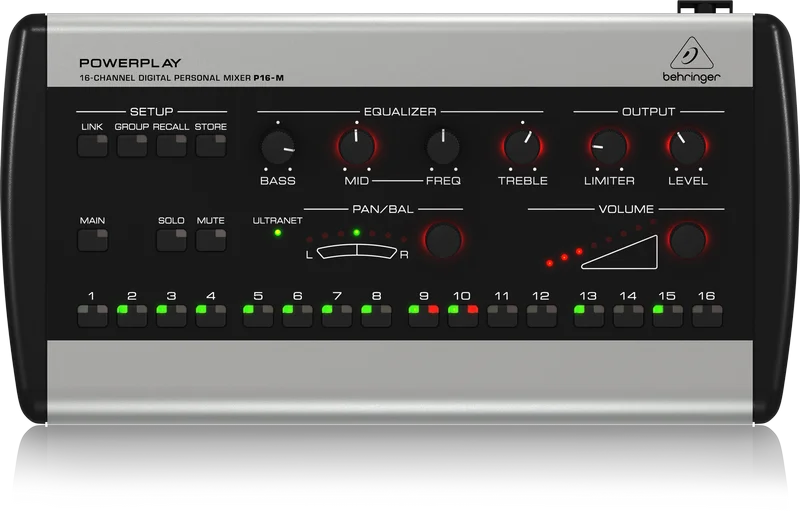Click the TREBLE equalizer knob
This screenshot has width=800, height=513.
pos(522,146)
